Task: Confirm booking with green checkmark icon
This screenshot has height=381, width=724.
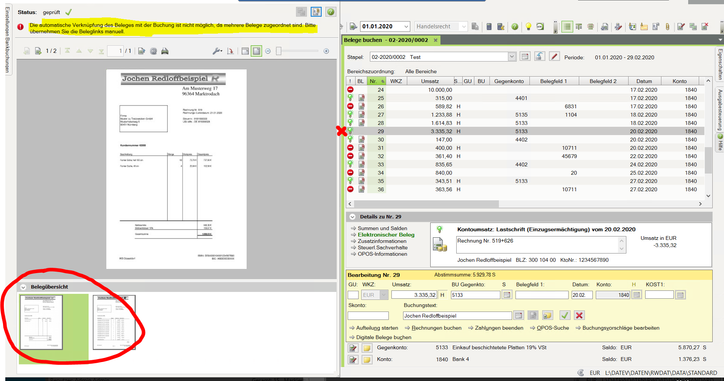Action: pos(564,315)
